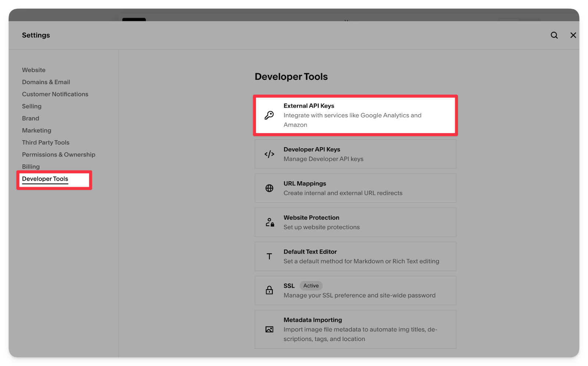Go to Domains & Email settings
This screenshot has width=588, height=366.
tap(46, 82)
